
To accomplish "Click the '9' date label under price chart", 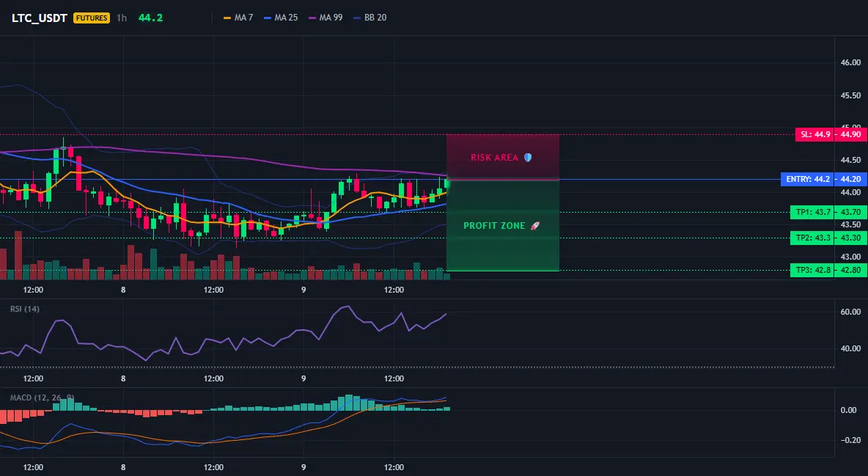I will 304,290.
